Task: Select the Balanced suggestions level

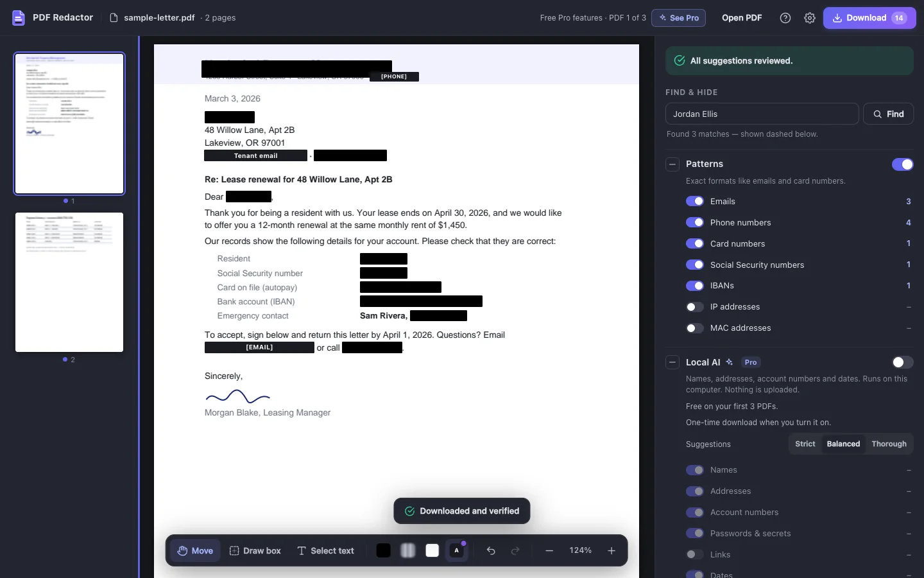Action: point(843,444)
